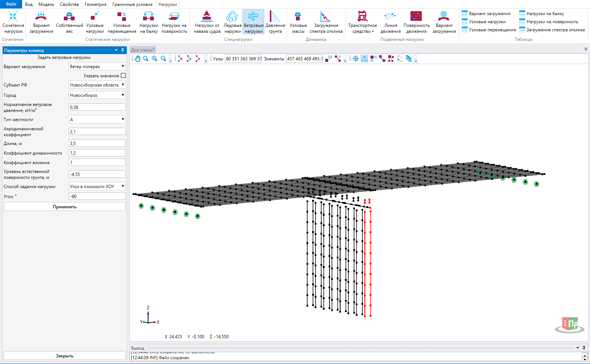The width and height of the screenshot is (590, 364).
Task: Open Давление грунта soil pressure tool
Action: point(275,22)
